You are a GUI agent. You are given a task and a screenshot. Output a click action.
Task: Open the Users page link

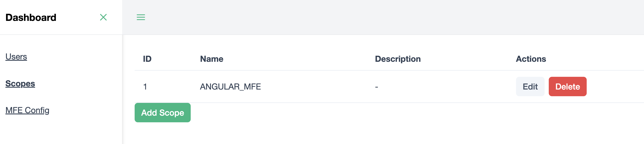point(16,57)
